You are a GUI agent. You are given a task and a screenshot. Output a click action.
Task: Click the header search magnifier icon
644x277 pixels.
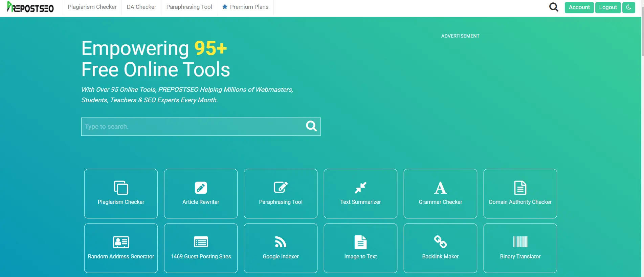(553, 7)
